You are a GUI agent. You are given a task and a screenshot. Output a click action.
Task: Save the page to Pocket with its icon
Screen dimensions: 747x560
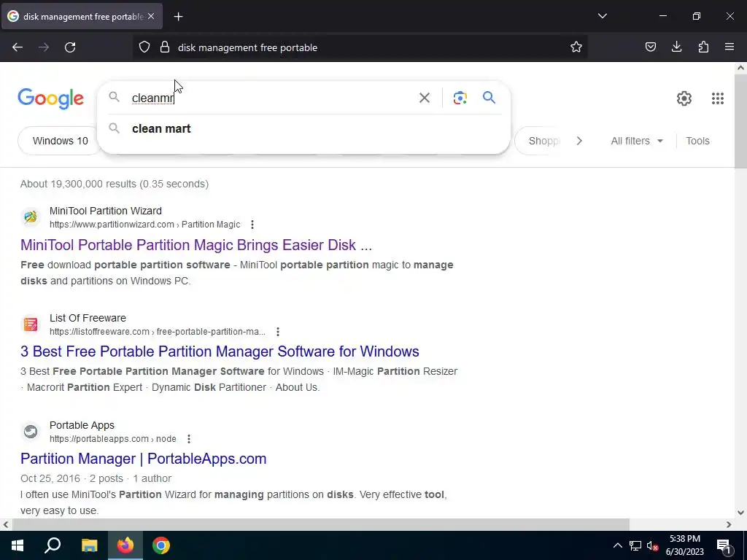click(x=650, y=47)
